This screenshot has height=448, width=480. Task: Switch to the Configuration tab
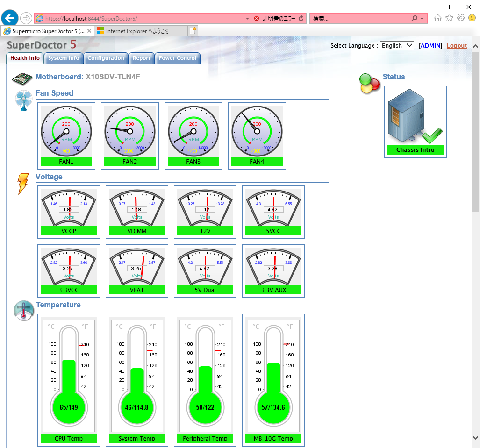(106, 58)
